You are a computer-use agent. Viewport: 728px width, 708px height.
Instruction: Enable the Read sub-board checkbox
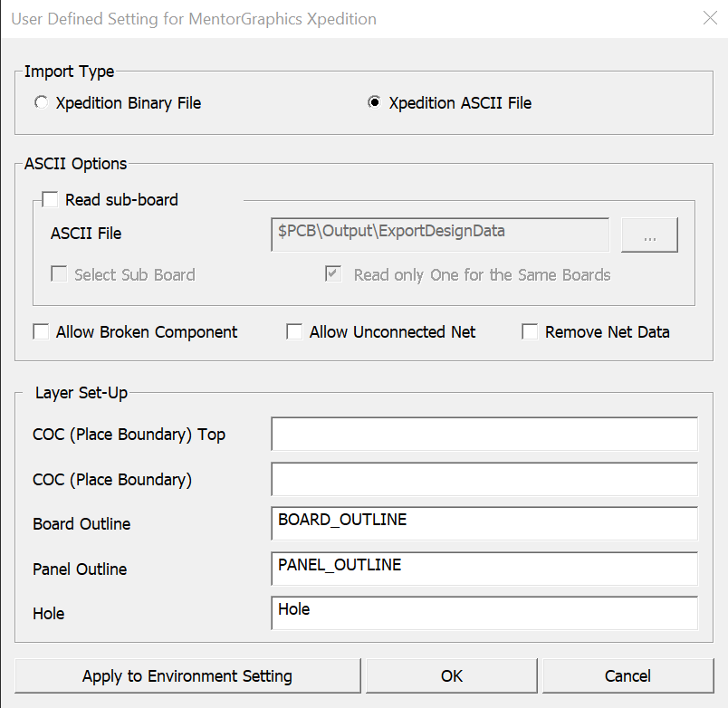(x=50, y=200)
